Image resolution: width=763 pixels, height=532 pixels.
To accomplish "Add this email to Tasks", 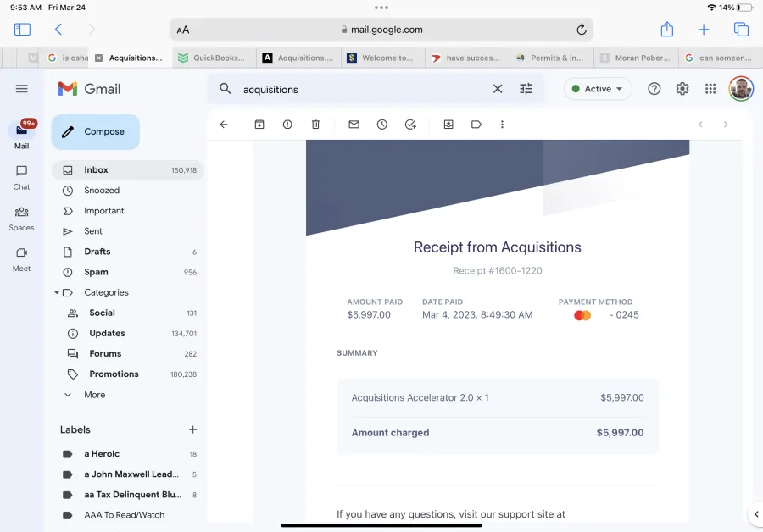I will 410,125.
